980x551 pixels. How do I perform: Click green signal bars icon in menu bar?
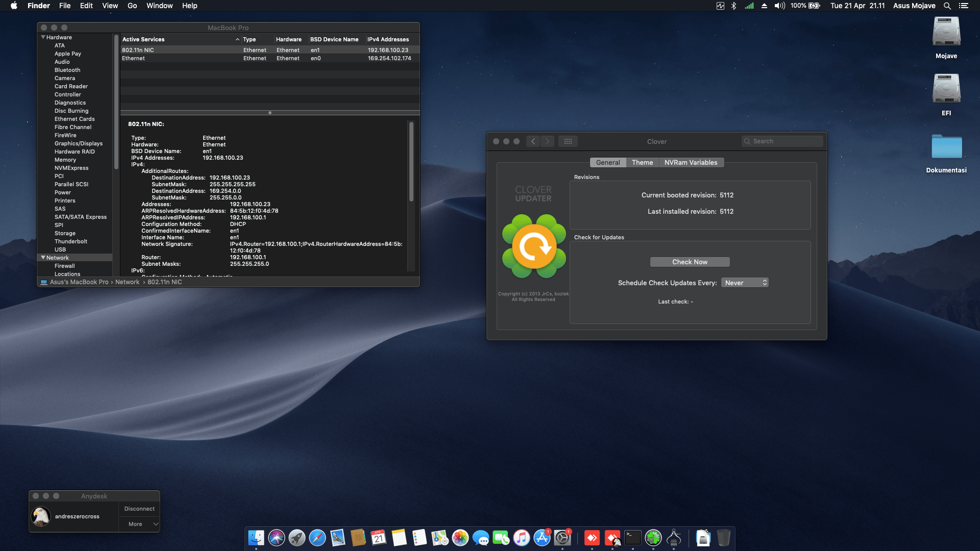pos(749,6)
